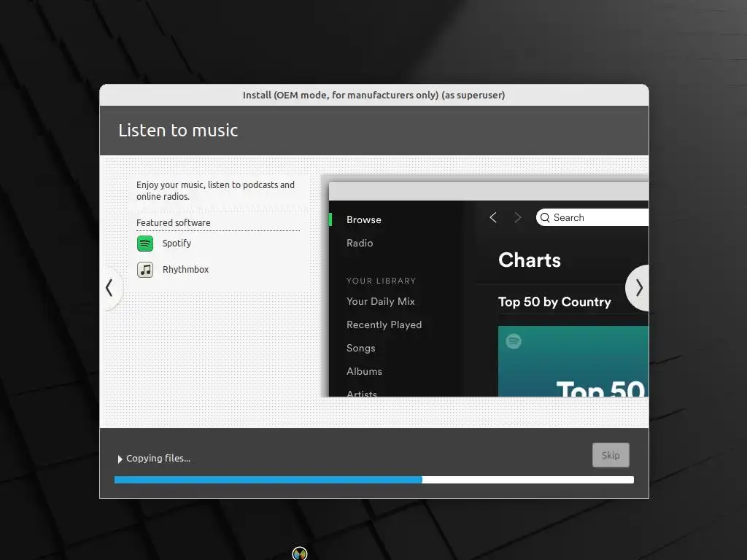Click the Spotify screenshot slide image
This screenshot has width=747, height=560.
coord(486,286)
